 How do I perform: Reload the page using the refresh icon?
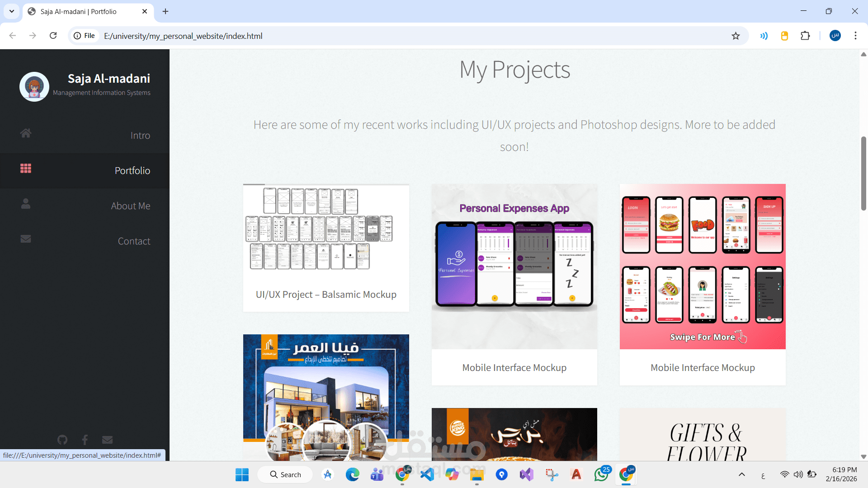pos(53,36)
